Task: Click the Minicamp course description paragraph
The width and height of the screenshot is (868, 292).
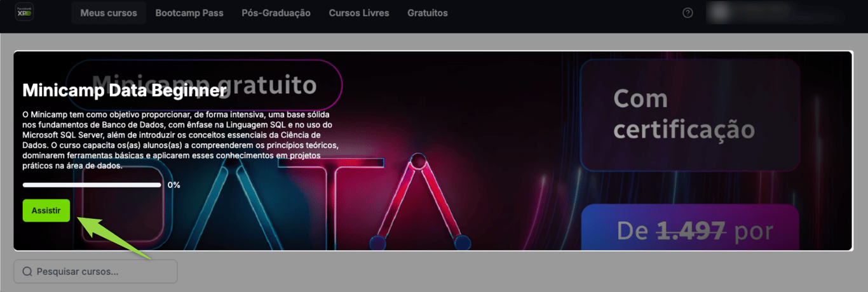Action: tap(180, 140)
